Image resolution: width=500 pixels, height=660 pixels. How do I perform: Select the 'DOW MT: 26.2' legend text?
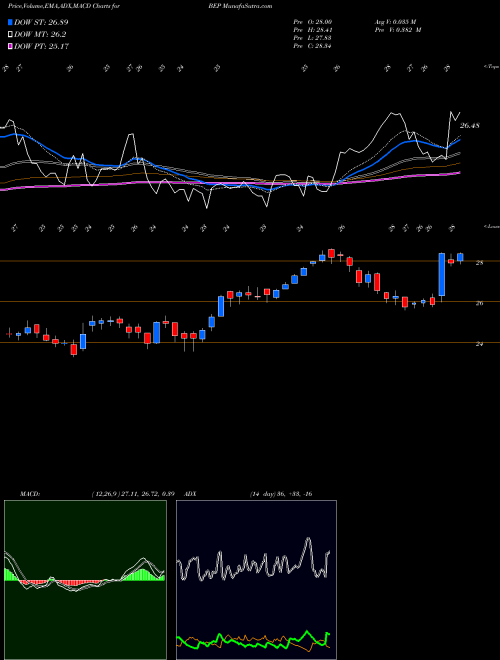[x=40, y=35]
